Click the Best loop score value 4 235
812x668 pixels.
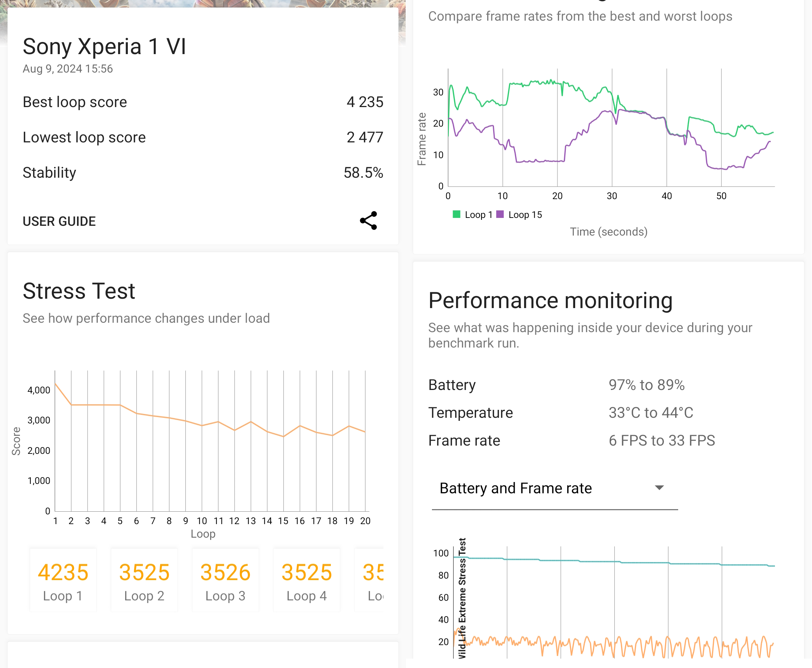click(364, 102)
